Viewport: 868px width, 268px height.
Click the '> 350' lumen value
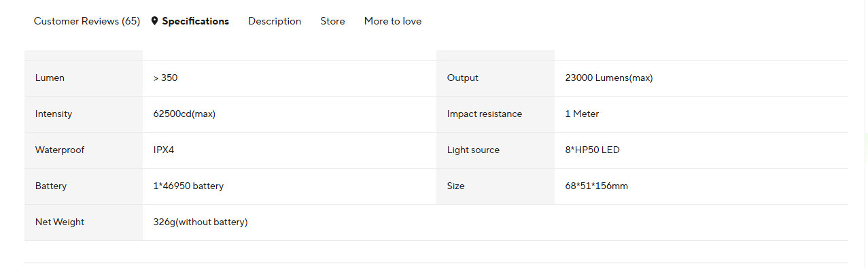click(x=166, y=78)
